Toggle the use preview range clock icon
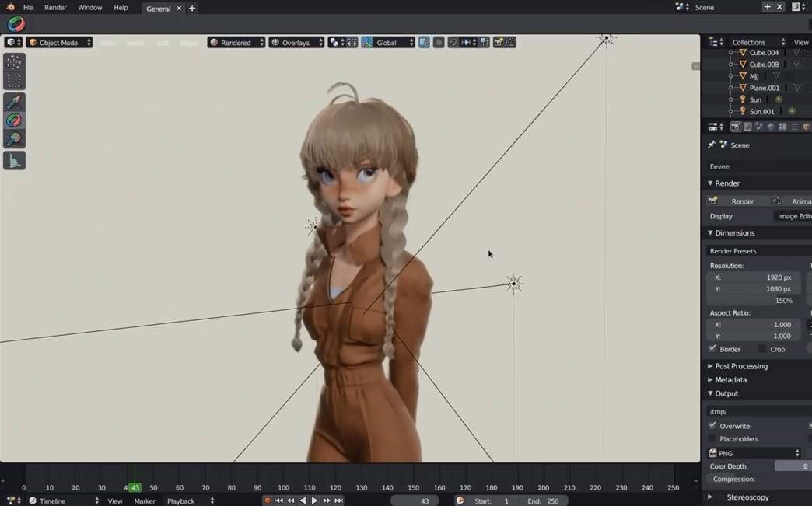Screen dimensions: 812x506 click(x=460, y=501)
